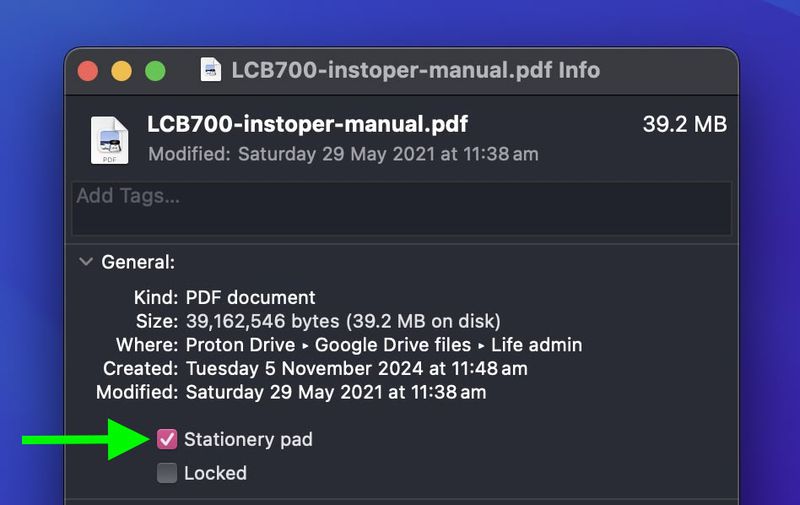800x505 pixels.
Task: Click the 39.2 MB size in header
Action: click(x=684, y=125)
